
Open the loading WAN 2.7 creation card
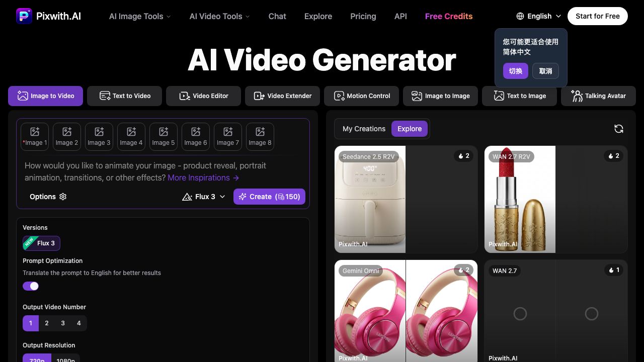click(x=556, y=311)
